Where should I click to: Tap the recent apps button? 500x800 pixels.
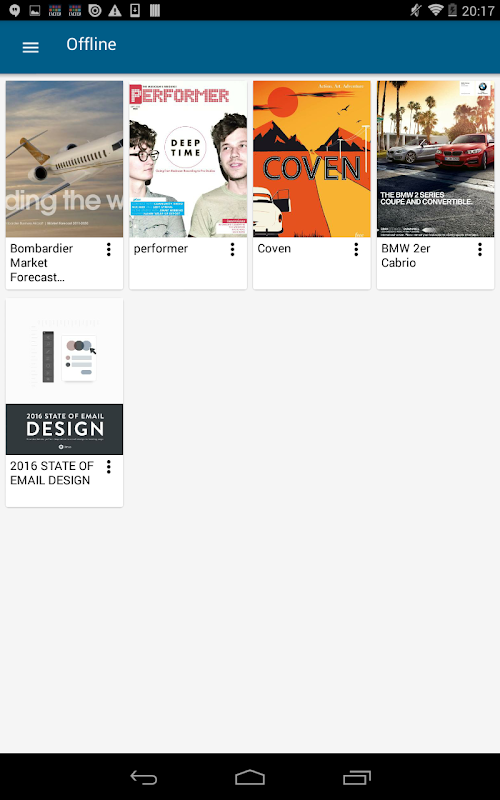click(357, 778)
